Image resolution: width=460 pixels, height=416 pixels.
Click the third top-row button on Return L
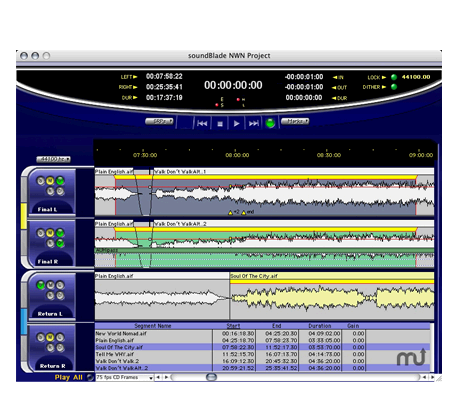click(x=60, y=285)
